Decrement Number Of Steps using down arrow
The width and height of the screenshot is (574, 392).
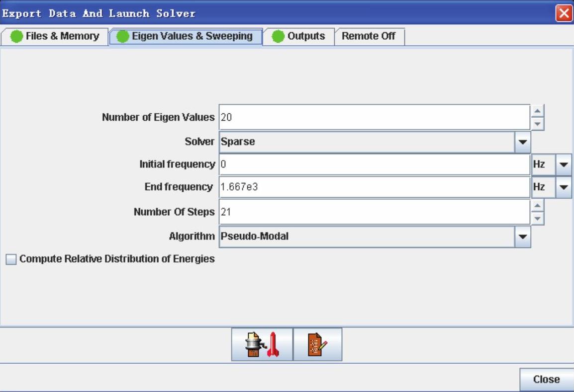[x=538, y=218]
